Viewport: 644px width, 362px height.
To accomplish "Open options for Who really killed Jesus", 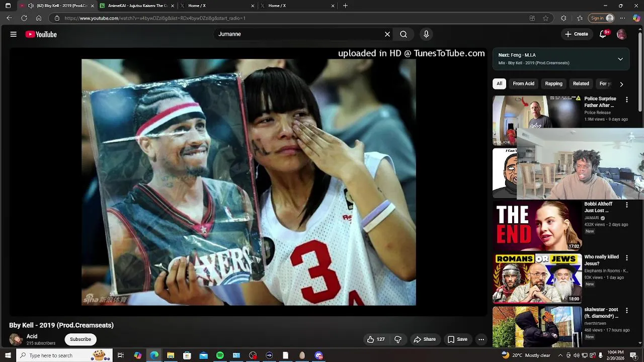I will click(626, 257).
